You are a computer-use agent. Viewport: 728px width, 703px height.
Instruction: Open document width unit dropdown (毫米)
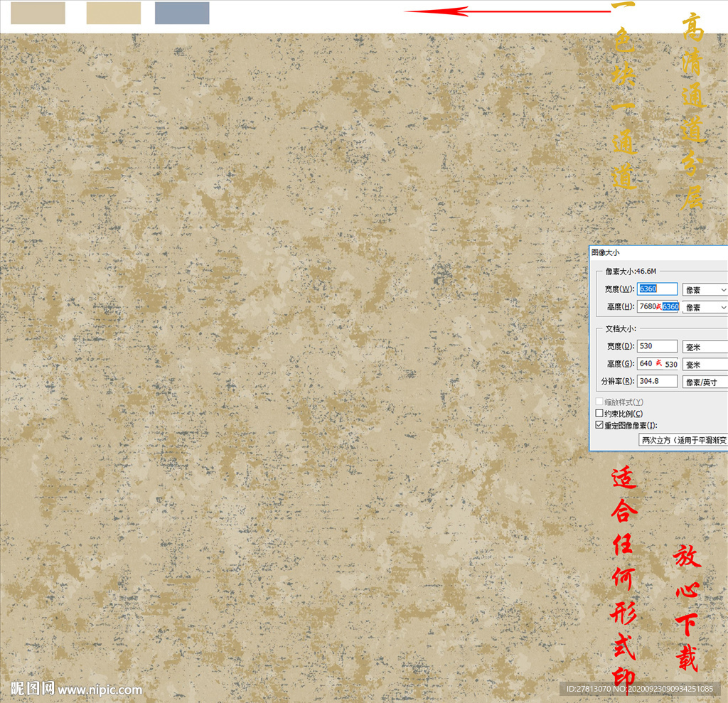pyautogui.click(x=705, y=347)
